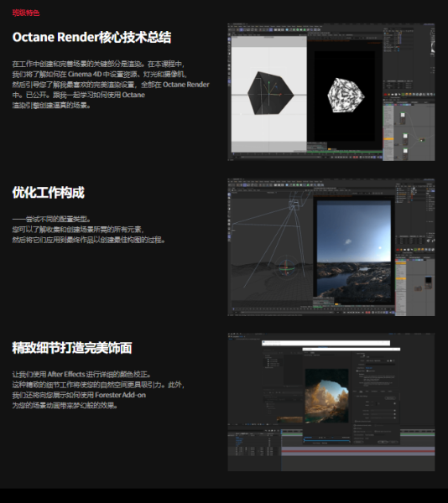Open the coastal landscape render screenshot
Screen dimensions: 448x503
(331, 247)
